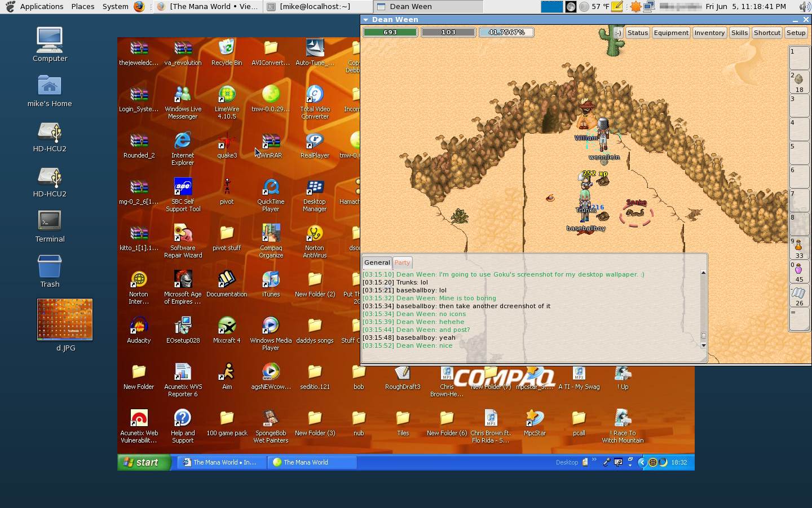Click the Dean Ween window list button
This screenshot has width=812, height=508.
point(429,7)
